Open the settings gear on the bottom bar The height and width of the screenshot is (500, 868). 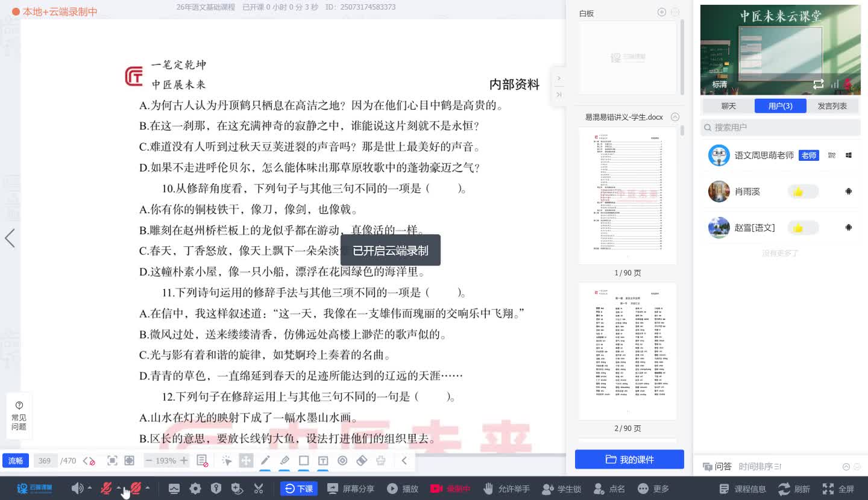195,489
